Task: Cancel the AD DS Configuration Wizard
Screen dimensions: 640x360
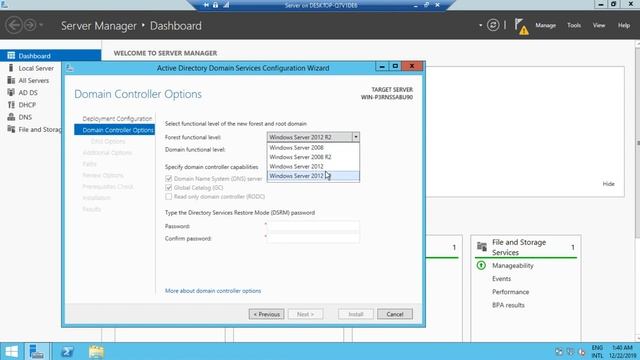Action: click(395, 314)
